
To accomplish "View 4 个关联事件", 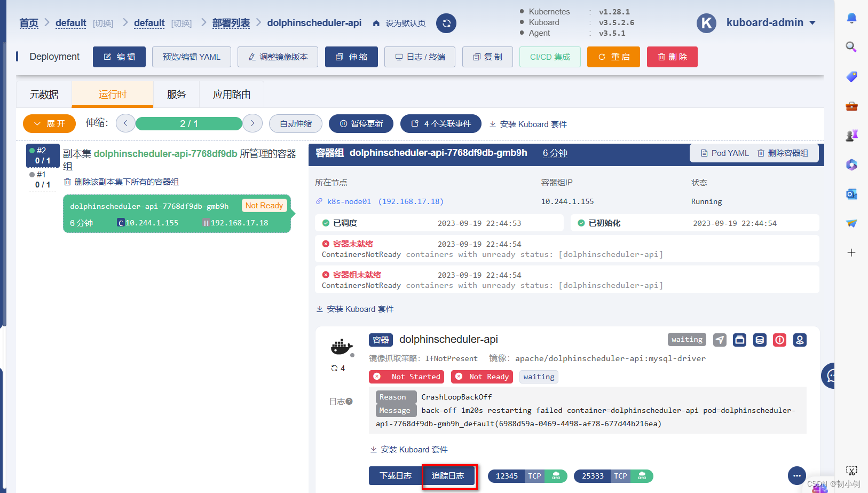I will [x=441, y=123].
